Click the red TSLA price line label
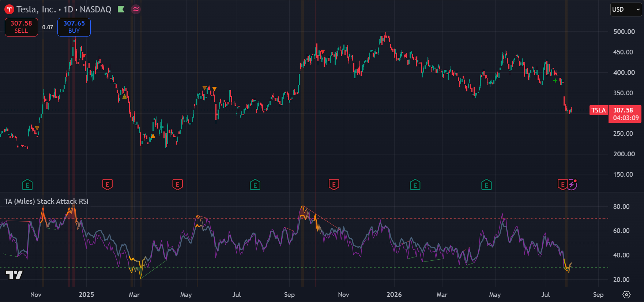The image size is (644, 302). coord(599,110)
